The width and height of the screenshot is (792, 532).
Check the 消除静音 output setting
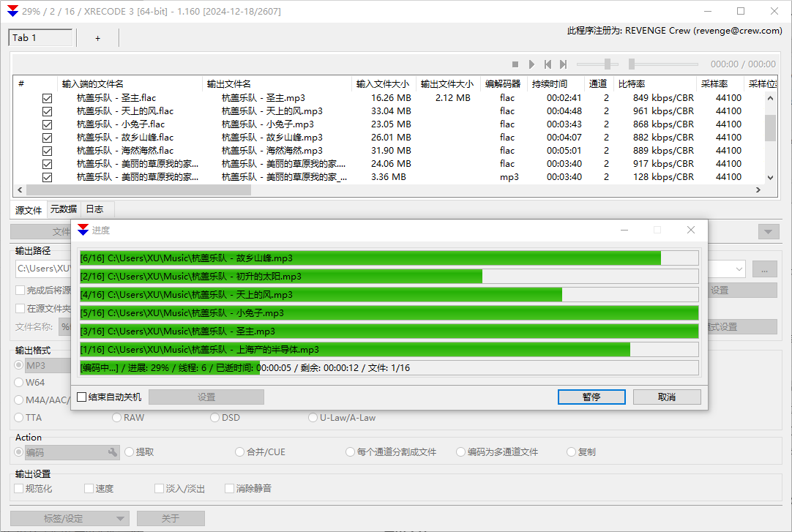tap(229, 488)
